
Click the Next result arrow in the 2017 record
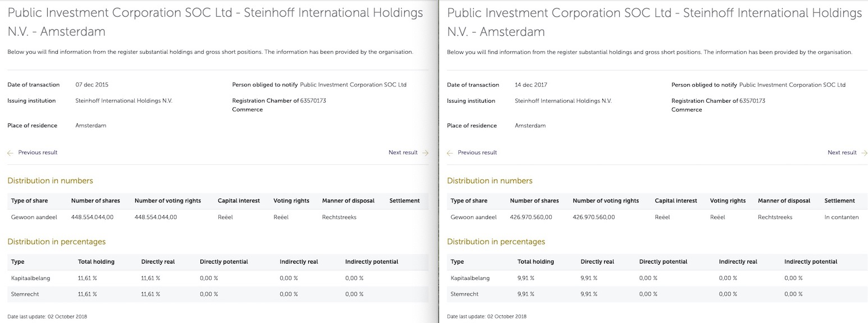[x=864, y=152]
